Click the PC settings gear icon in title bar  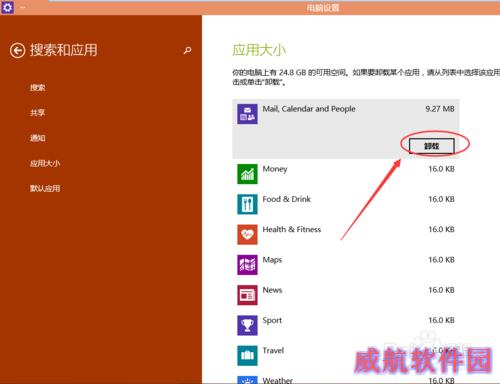click(7, 7)
